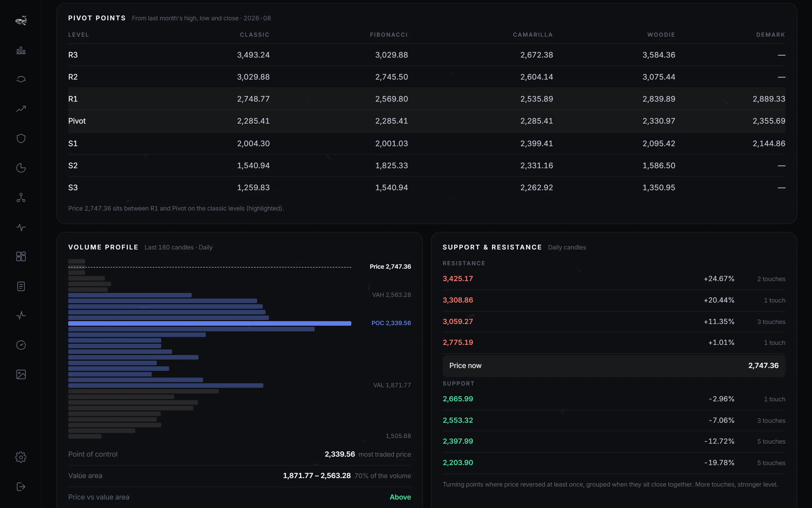Click the whale logo in the sidebar
Screen dimensions: 812x508
[21, 21]
